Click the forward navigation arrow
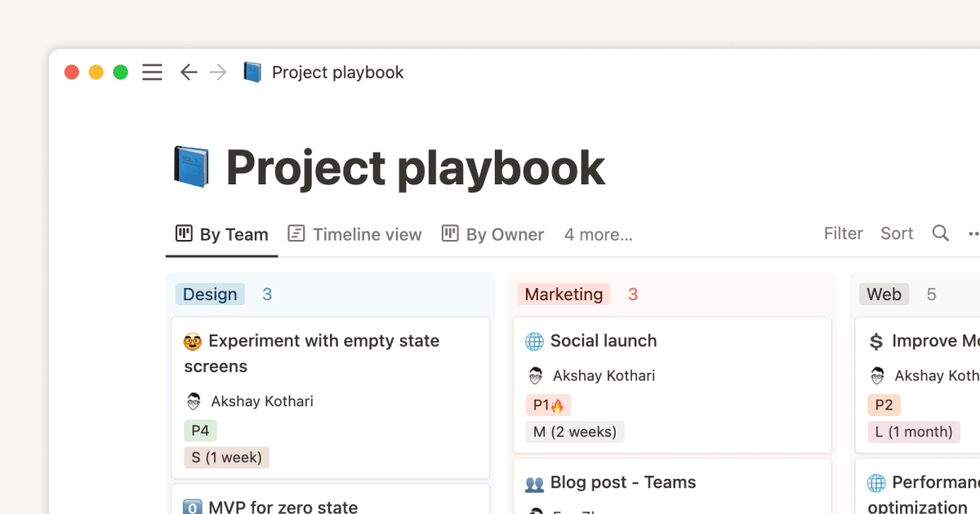The height and width of the screenshot is (514, 980). tap(217, 72)
